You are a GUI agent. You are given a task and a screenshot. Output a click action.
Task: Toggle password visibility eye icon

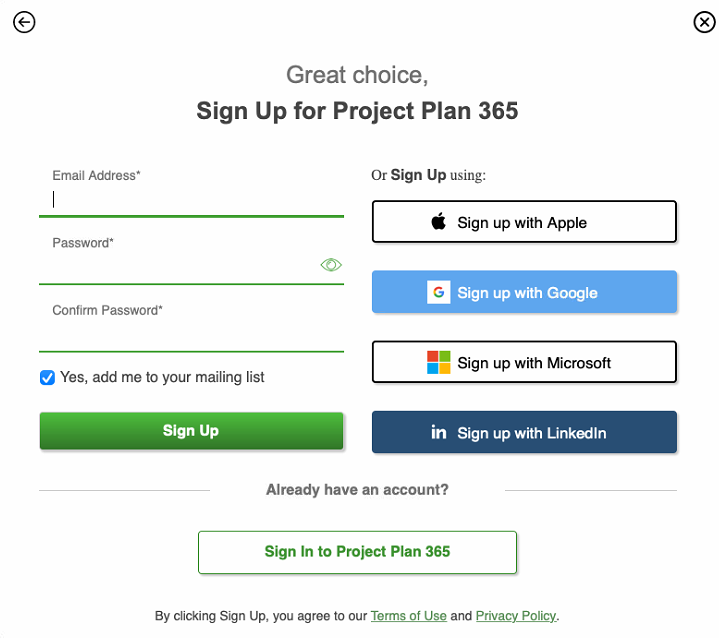click(x=331, y=265)
